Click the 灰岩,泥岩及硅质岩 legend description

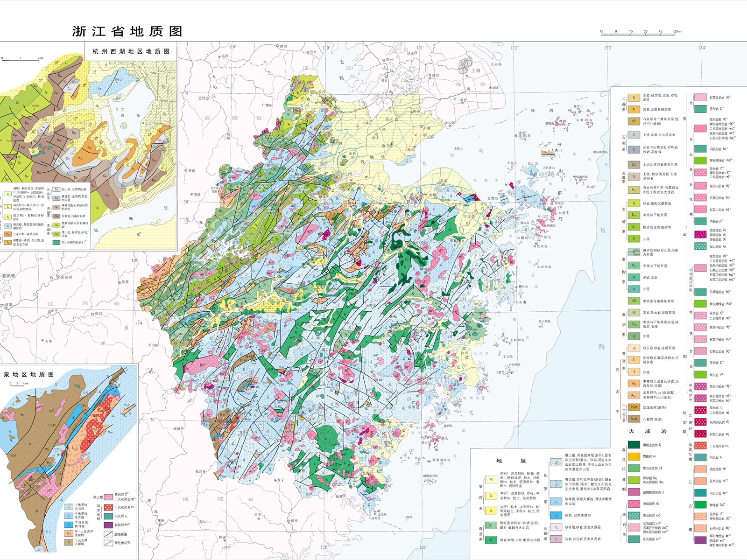(x=657, y=109)
